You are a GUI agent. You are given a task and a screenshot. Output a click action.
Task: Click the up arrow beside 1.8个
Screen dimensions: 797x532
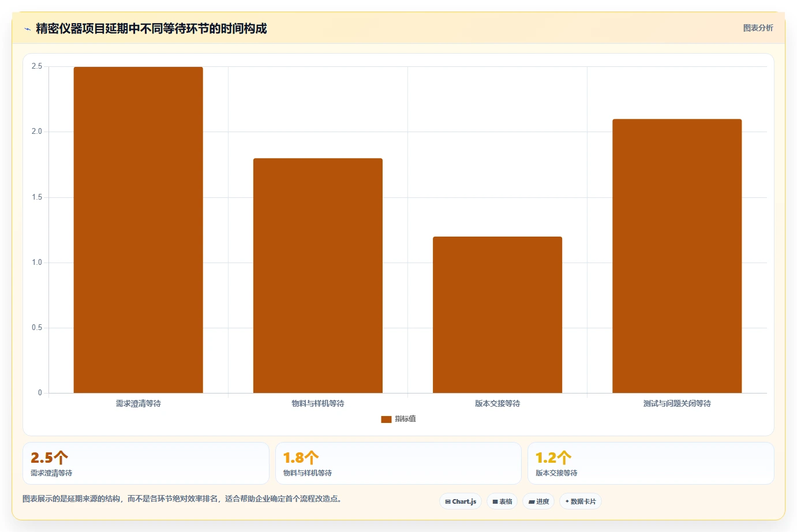[x=312, y=458]
